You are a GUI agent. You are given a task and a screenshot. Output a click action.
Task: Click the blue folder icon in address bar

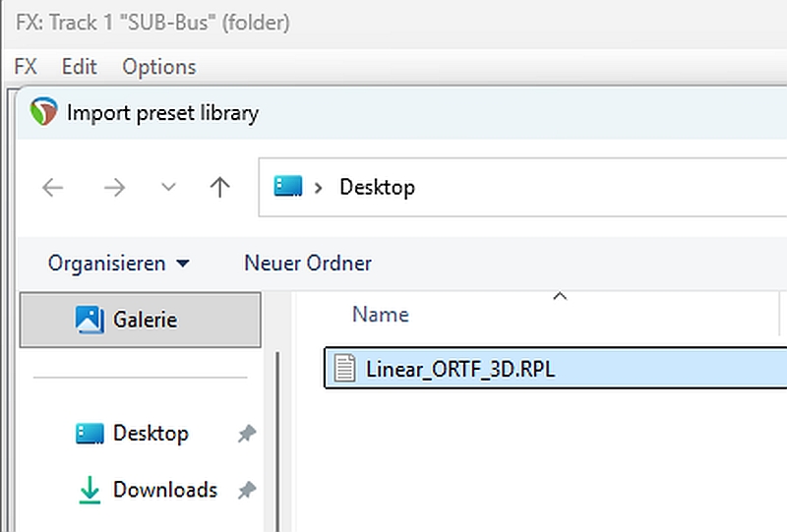(288, 186)
